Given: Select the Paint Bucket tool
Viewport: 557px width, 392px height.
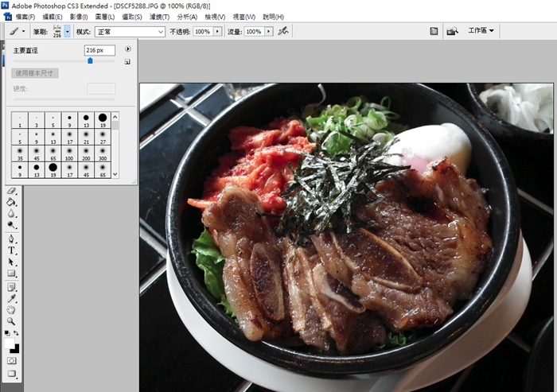Looking at the screenshot, I should [x=12, y=202].
